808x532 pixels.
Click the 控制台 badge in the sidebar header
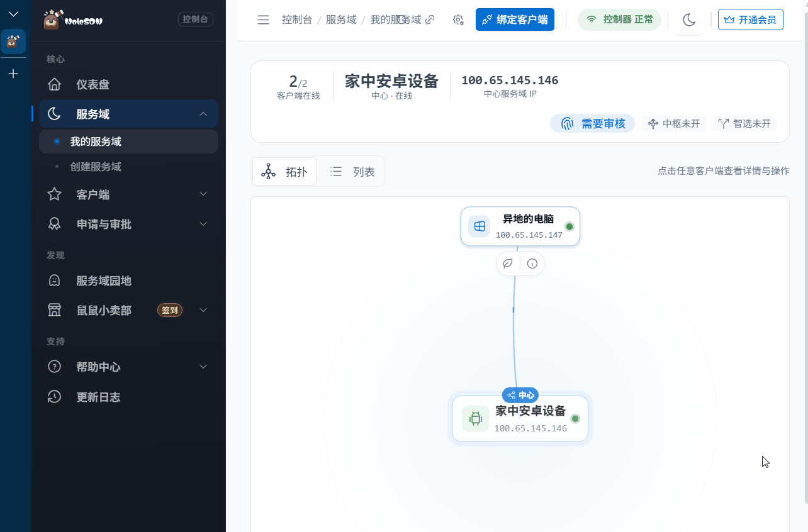196,19
